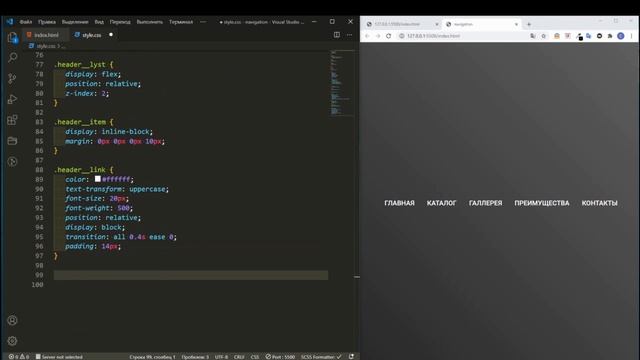
Task: Click style.css in the breadcrumb
Action: tap(46, 46)
